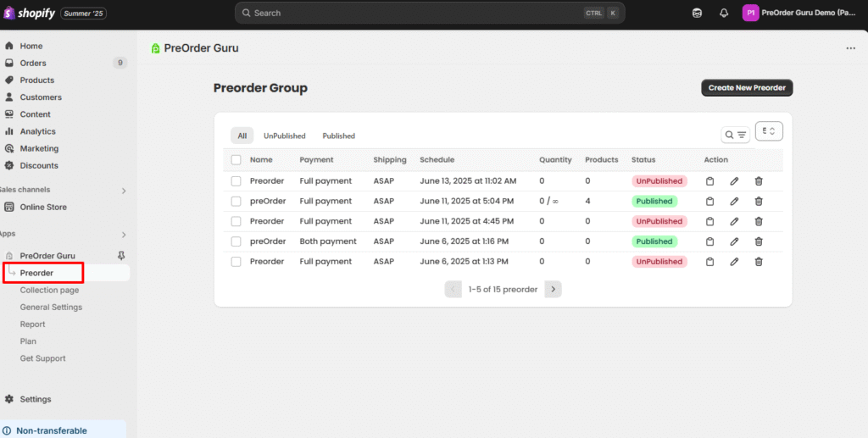Duplicate the June 6 1:16 PM preorder
Viewport: 868px width, 438px height.
[710, 241]
